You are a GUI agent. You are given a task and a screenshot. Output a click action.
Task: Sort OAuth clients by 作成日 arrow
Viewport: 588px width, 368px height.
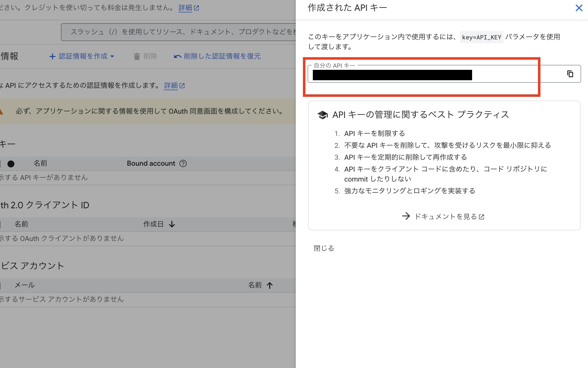coord(172,224)
